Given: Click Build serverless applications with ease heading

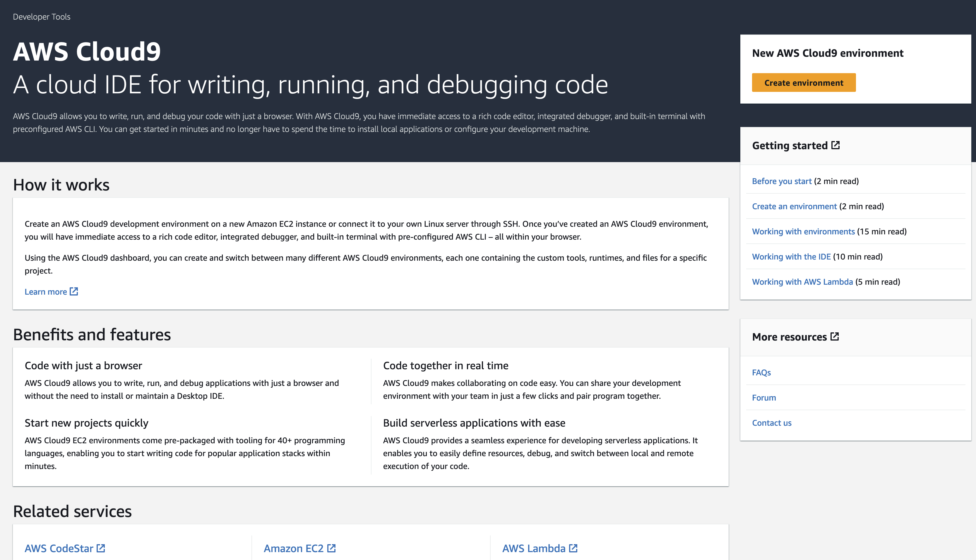Looking at the screenshot, I should pyautogui.click(x=474, y=423).
